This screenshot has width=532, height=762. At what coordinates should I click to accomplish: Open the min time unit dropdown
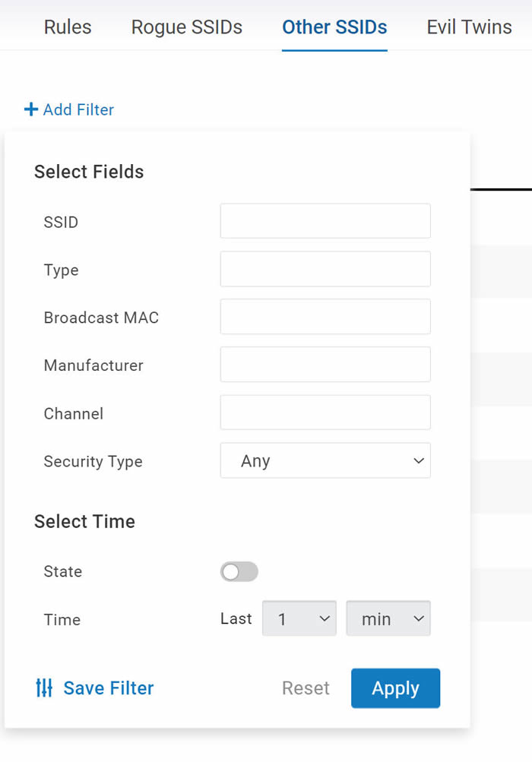(x=388, y=618)
